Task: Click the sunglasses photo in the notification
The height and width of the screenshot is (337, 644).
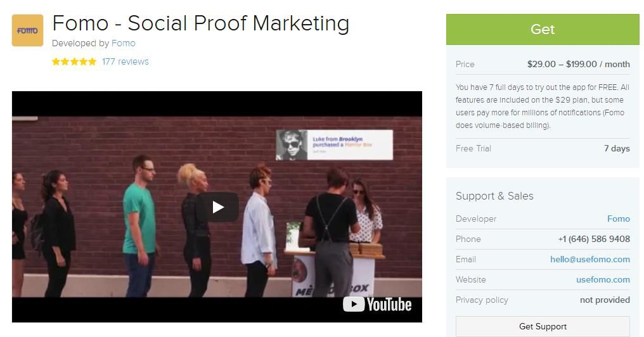Action: (292, 145)
